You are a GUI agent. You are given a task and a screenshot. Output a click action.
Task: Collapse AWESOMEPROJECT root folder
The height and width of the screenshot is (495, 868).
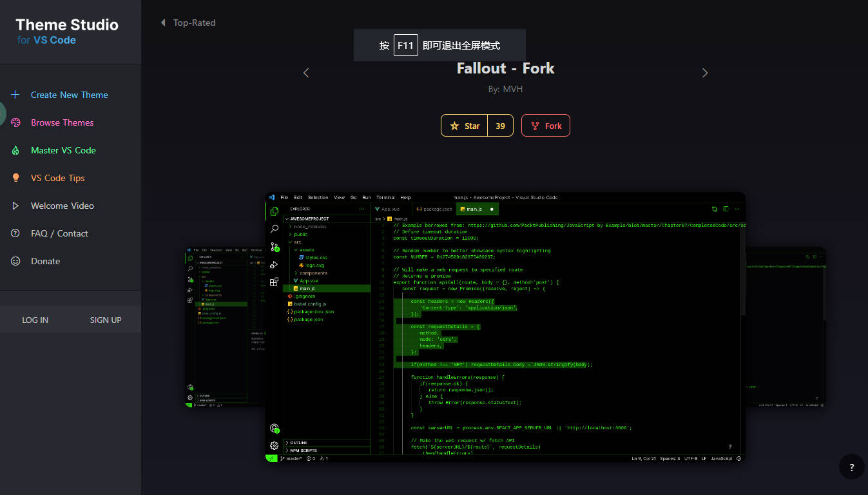327,218
